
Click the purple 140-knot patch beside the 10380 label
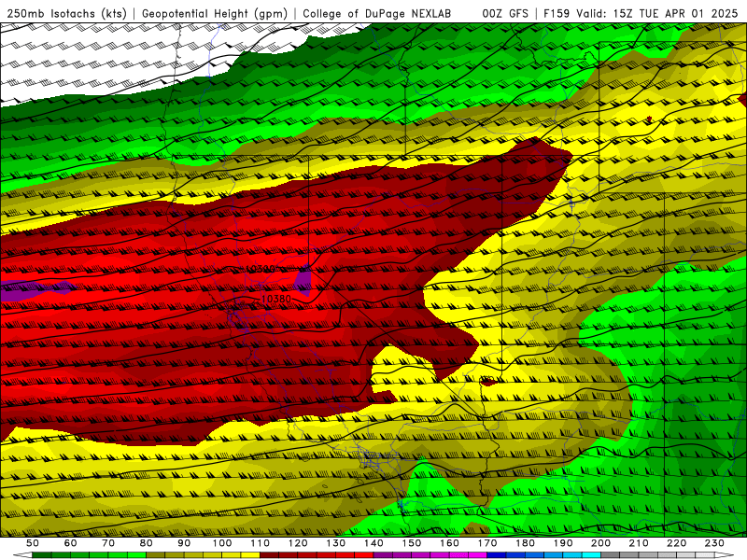[x=303, y=279]
